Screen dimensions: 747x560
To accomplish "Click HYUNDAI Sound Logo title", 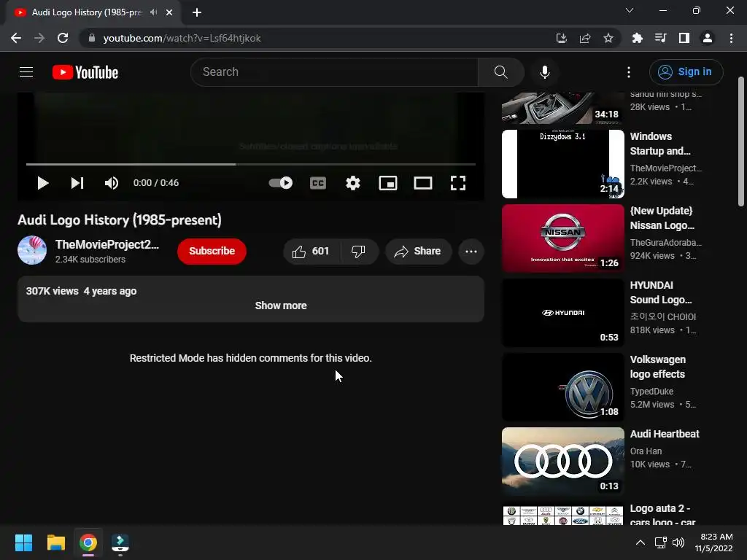I will (661, 292).
